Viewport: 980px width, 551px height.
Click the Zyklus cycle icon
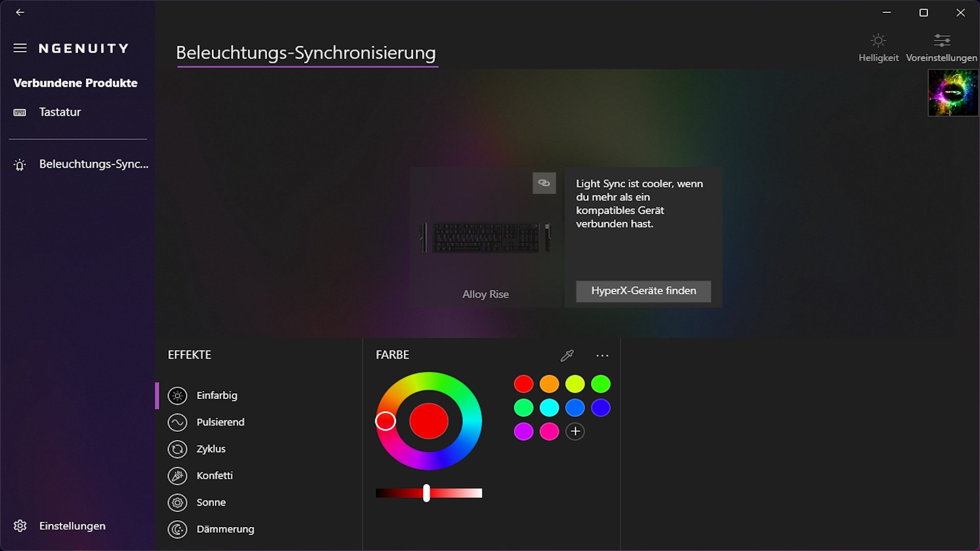[178, 449]
